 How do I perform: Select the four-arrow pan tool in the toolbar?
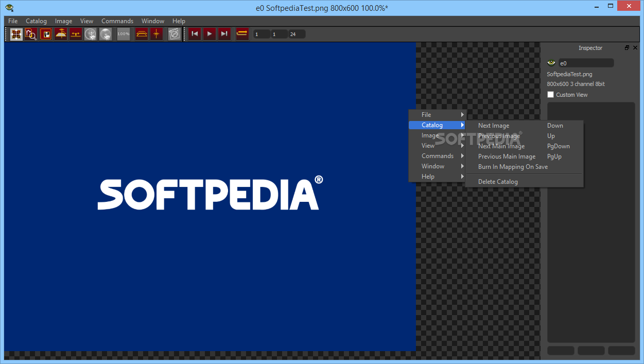coord(16,34)
